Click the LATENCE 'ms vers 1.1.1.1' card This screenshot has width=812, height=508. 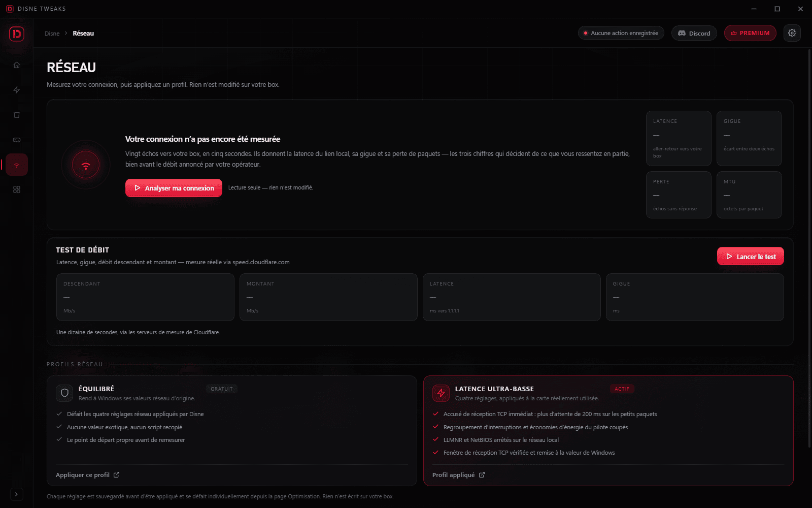[512, 297]
